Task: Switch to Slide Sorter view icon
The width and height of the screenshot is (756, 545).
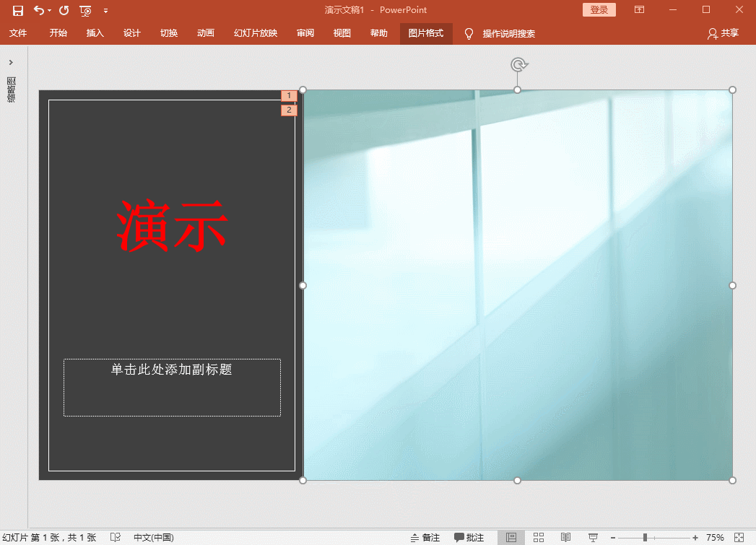Action: point(539,537)
